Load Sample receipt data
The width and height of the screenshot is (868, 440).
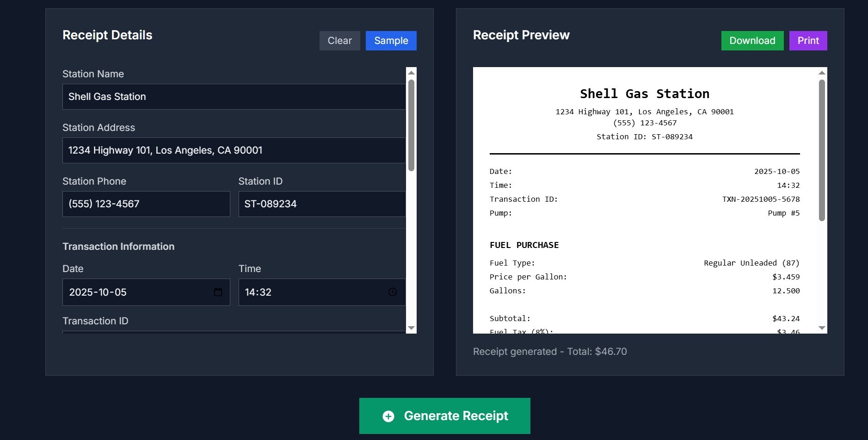[x=391, y=41]
